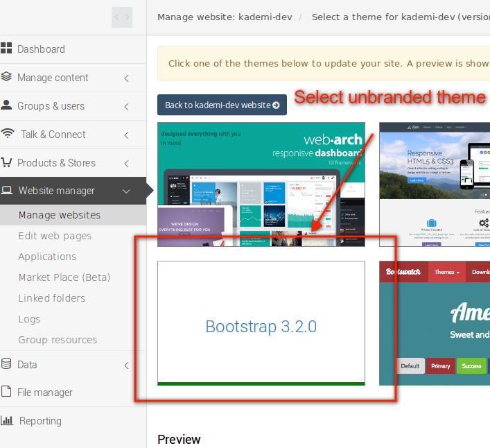
Task: Click the Select a theme breadcrumb
Action: click(401, 17)
